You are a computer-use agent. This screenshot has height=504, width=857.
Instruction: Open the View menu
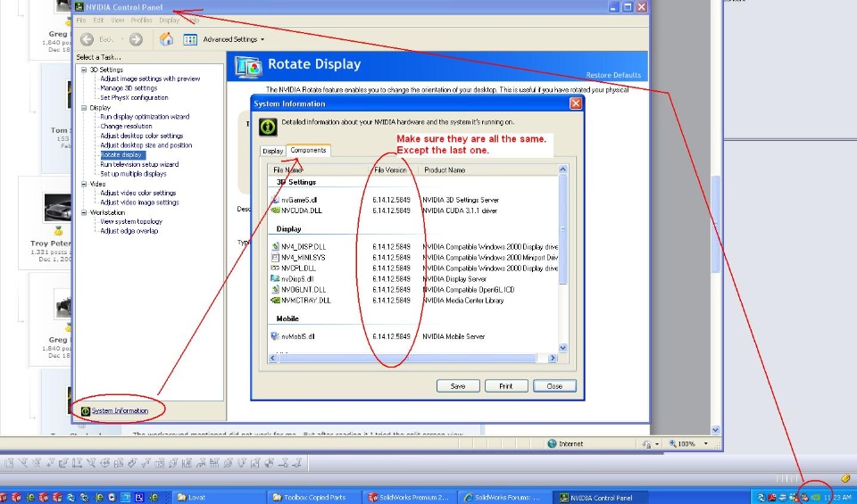pyautogui.click(x=118, y=21)
